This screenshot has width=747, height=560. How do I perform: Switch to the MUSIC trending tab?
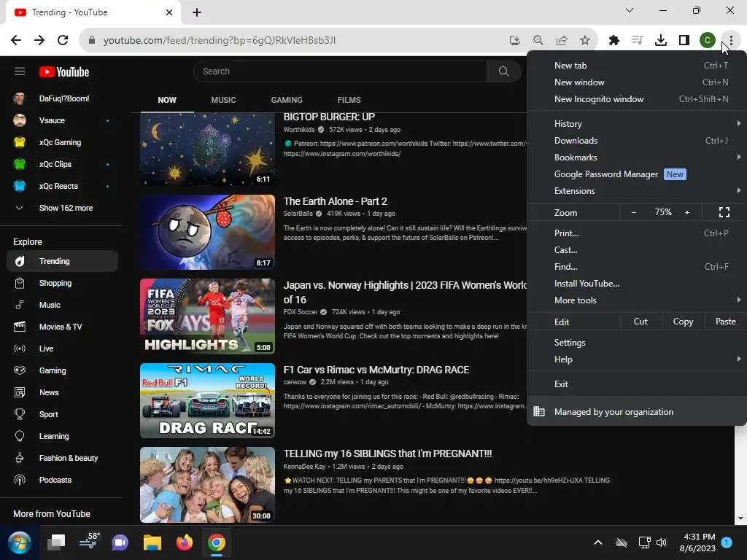pos(223,100)
